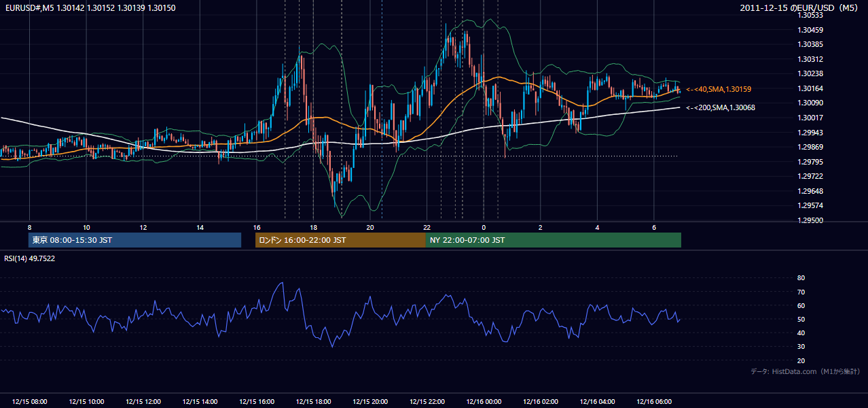868x408 pixels.
Task: Click price axis value 1.29500
Action: pos(810,220)
